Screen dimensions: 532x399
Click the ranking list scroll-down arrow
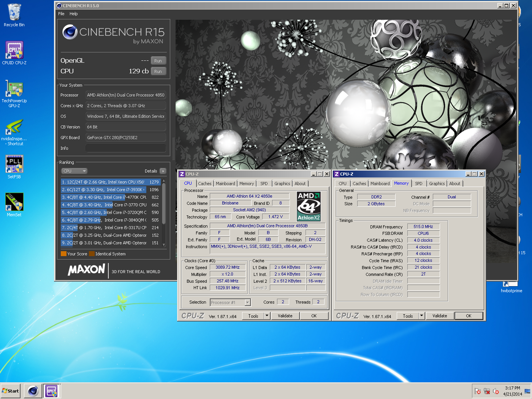pos(164,245)
